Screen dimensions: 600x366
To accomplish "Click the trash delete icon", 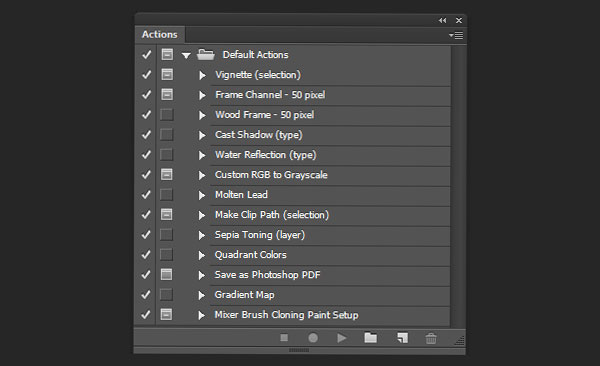I will coord(431,338).
